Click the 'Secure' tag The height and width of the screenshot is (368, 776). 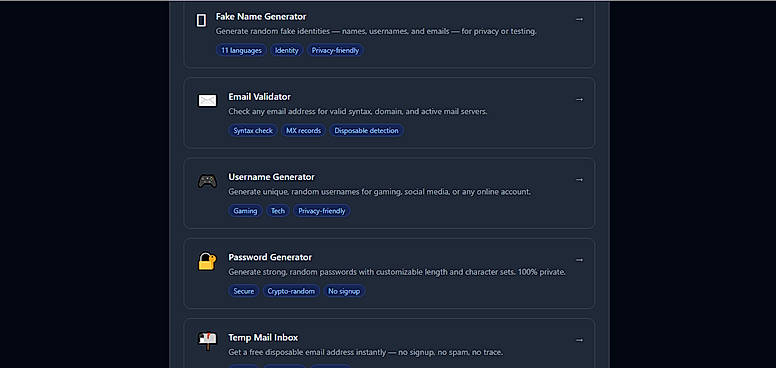[x=243, y=291]
